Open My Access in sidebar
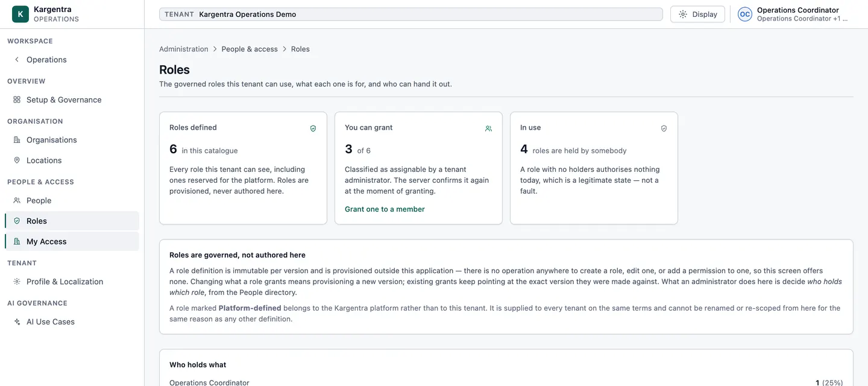Viewport: 868px width, 386px height. coord(72,241)
